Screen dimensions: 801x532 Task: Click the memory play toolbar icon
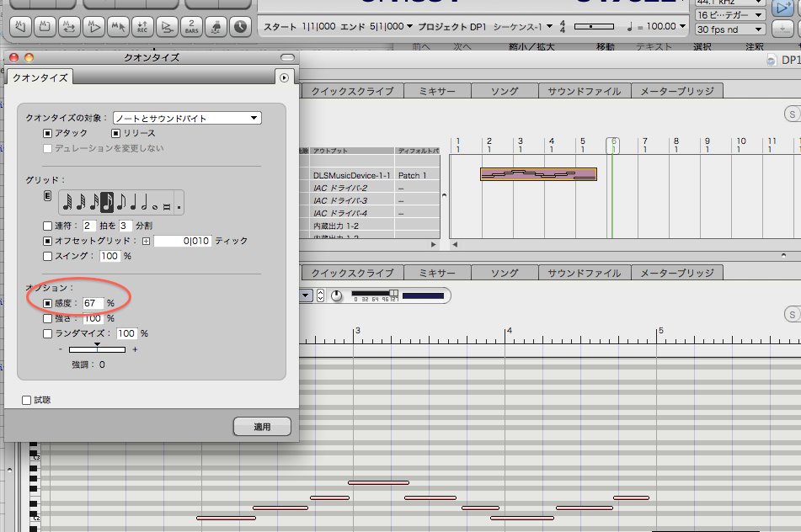tap(93, 26)
